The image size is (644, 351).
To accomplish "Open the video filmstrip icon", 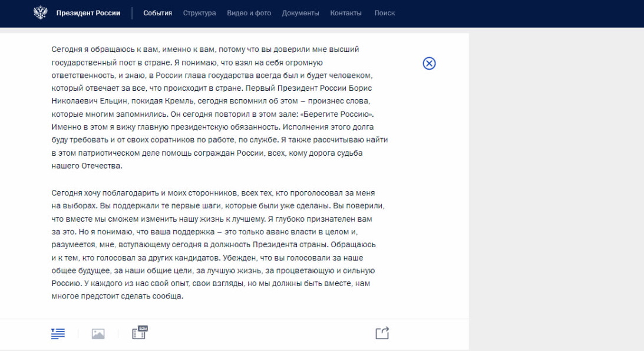I will [139, 333].
